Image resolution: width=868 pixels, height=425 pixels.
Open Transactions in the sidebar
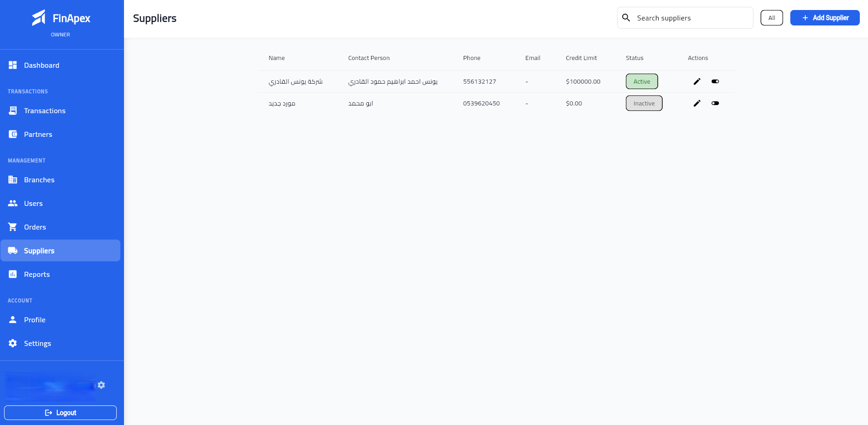click(x=60, y=111)
